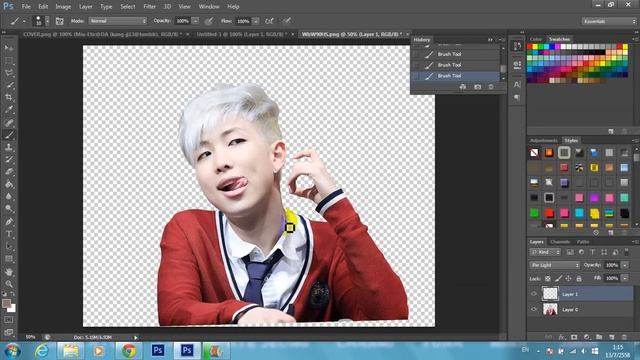This screenshot has width=640, height=360.
Task: Open the layer Opacity slider arrow
Action: click(625, 265)
